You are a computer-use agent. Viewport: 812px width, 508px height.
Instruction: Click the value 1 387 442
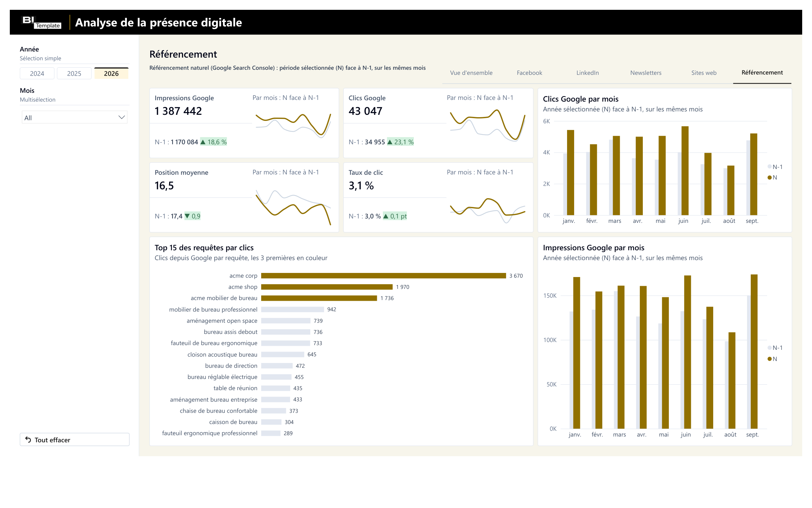178,111
